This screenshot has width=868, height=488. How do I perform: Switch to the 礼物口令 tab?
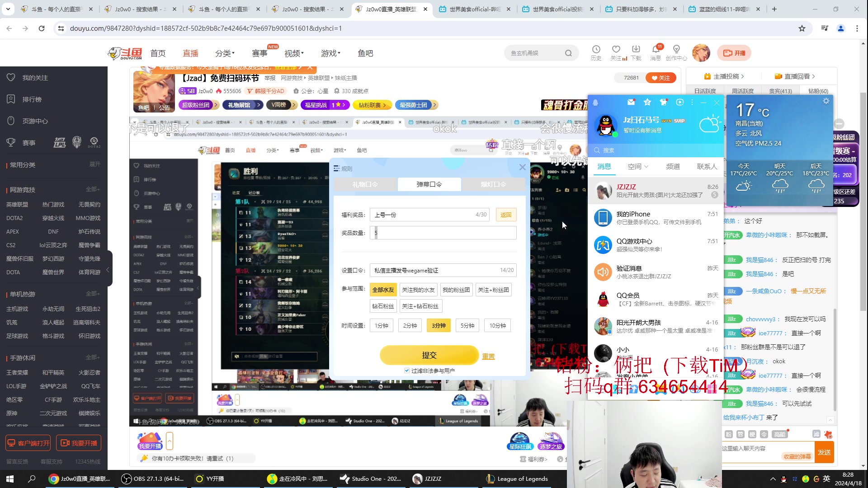coord(364,184)
